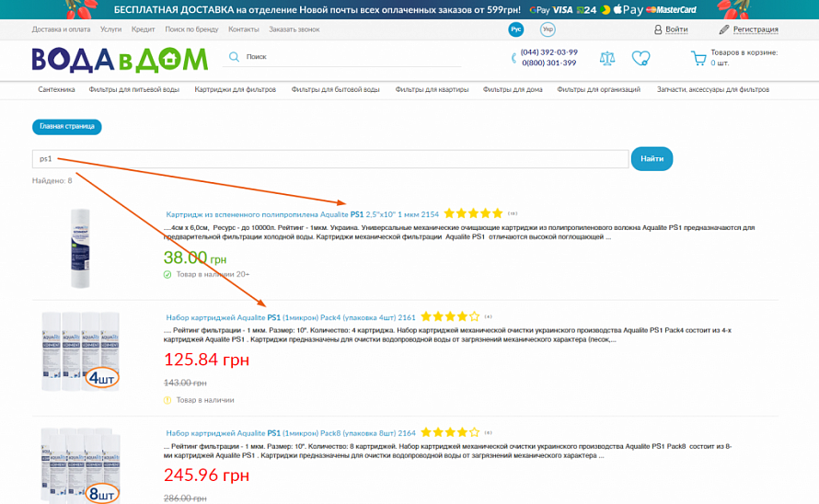Click the 8шт cartridge pack thumbnail
819x504 pixels.
pyautogui.click(x=81, y=464)
